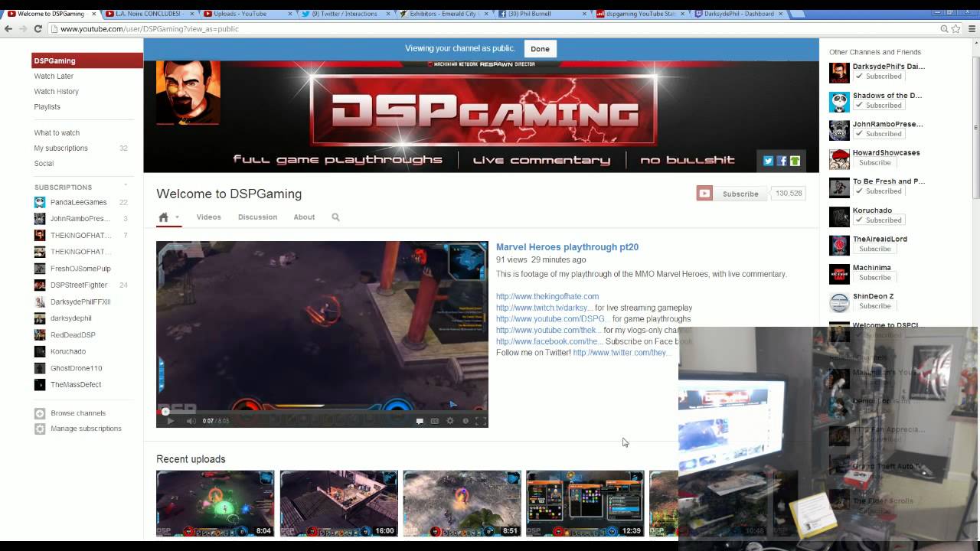
Task: Open thekingofhate.com link
Action: [x=547, y=296]
